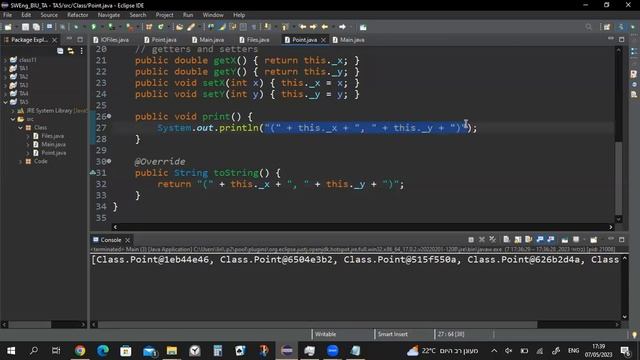640x360 pixels.
Task: Click the Terminate icon in Console toolbar
Action: (471, 240)
